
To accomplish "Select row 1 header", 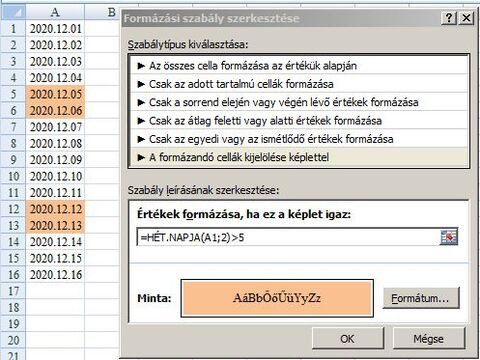I will (x=13, y=29).
